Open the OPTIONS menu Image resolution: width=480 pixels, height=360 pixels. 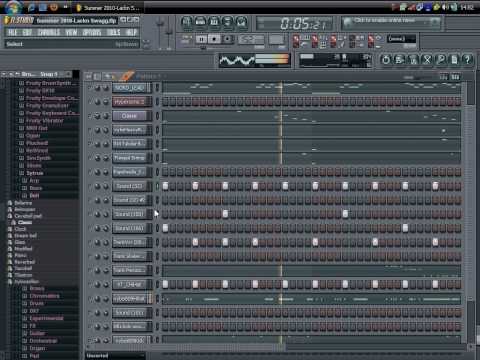[x=92, y=32]
